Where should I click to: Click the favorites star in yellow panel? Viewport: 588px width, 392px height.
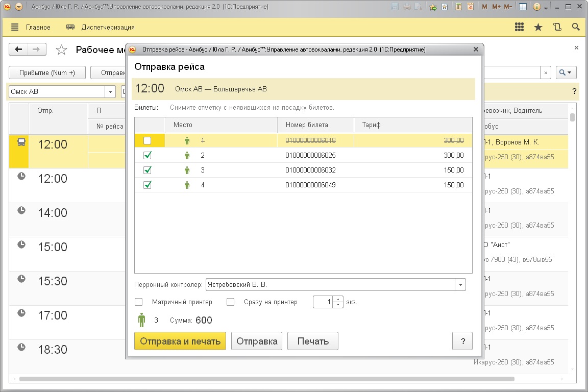click(x=538, y=27)
